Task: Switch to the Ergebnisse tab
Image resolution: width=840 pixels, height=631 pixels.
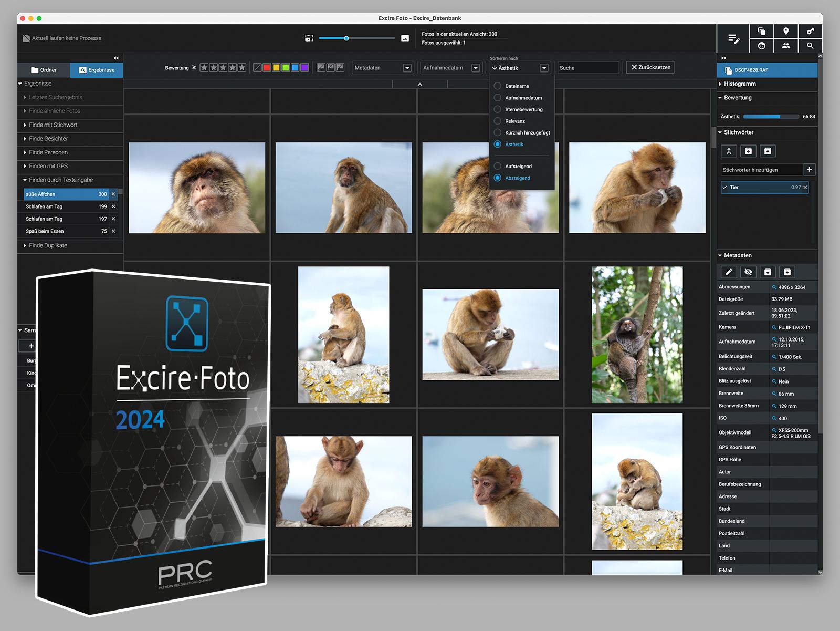Action: 97,70
